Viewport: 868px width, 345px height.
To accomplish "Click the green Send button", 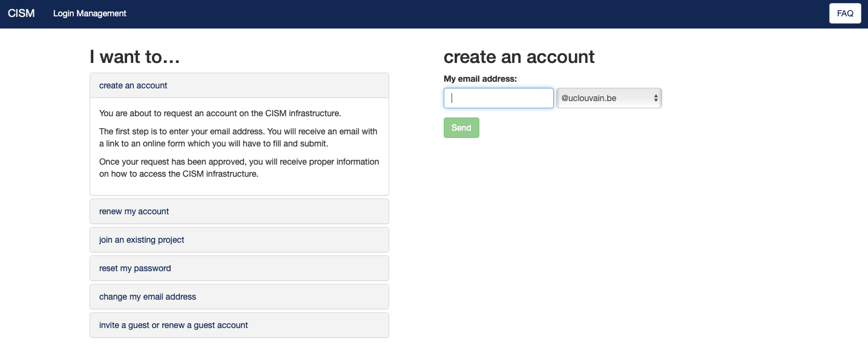I will [461, 128].
